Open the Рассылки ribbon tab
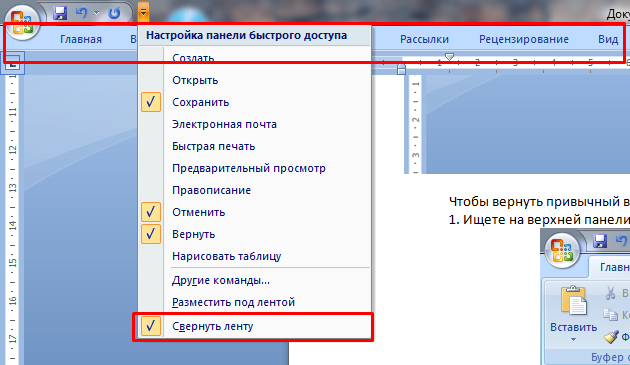 point(424,39)
